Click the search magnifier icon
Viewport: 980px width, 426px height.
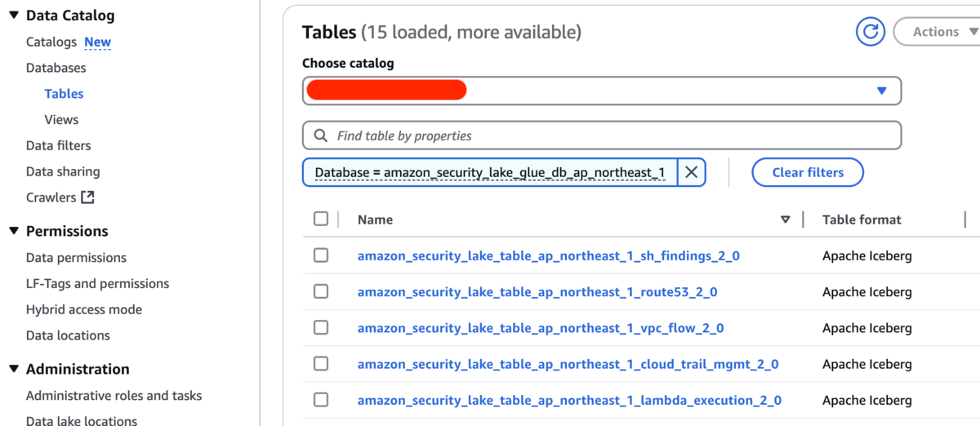point(319,135)
